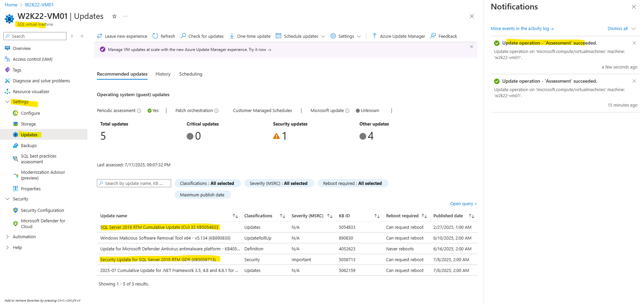Select Security Update for SQL Server 2019 row
Viewport: 644px width, 304px height.
click(287, 259)
